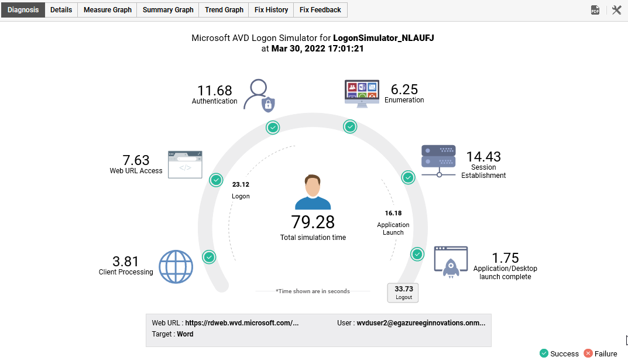Click the green Success legend icon
Viewport: 628px width, 364px height.
click(x=544, y=353)
